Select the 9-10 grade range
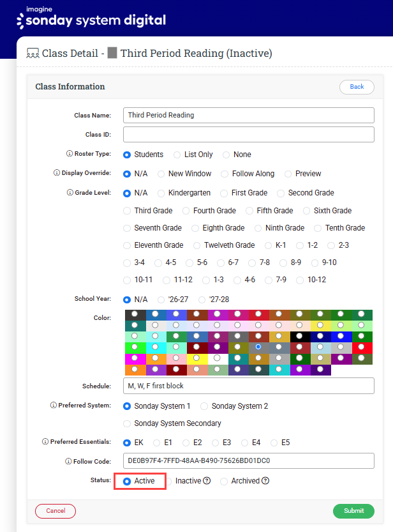 pyautogui.click(x=315, y=263)
